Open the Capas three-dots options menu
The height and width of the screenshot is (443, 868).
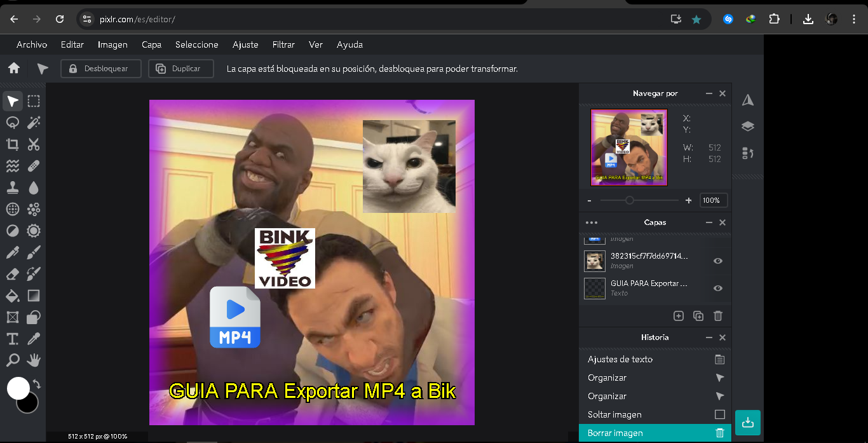pyautogui.click(x=592, y=222)
